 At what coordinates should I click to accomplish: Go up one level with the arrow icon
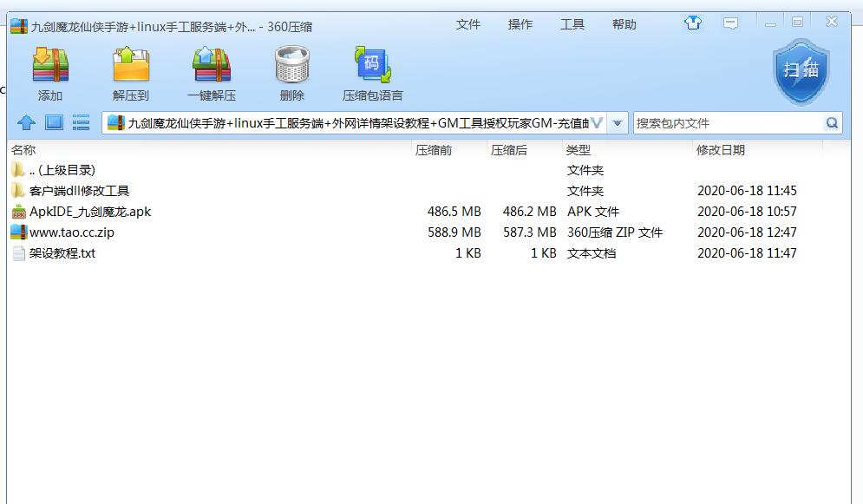click(x=27, y=123)
